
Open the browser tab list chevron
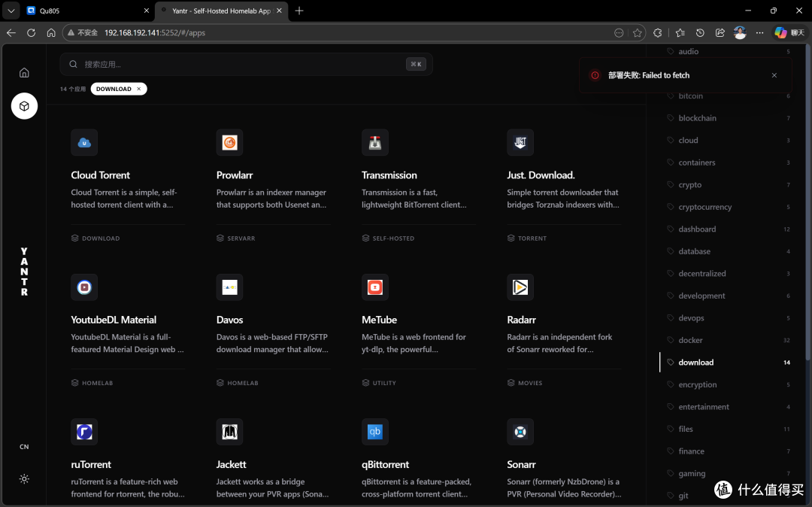click(x=11, y=11)
